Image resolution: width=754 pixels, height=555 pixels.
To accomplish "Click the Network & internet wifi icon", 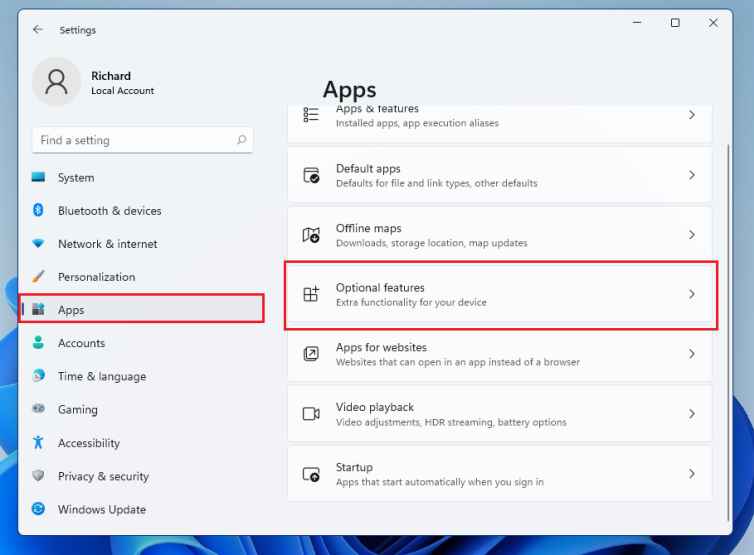I will pyautogui.click(x=39, y=243).
